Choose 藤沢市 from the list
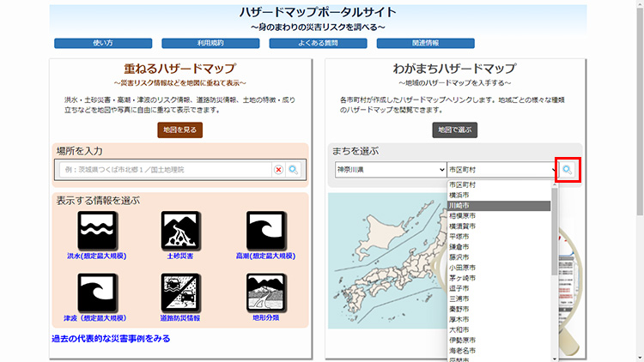The width and height of the screenshot is (644, 362). coord(499,257)
